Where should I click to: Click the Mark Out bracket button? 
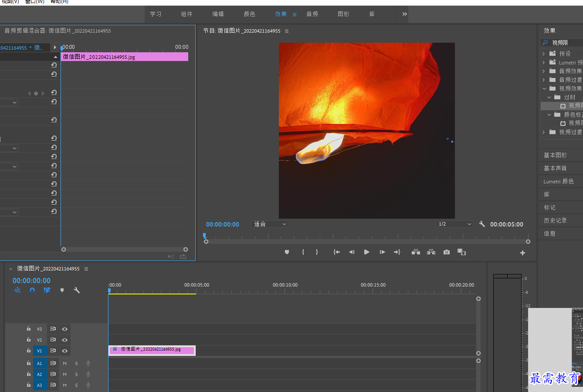coord(317,252)
